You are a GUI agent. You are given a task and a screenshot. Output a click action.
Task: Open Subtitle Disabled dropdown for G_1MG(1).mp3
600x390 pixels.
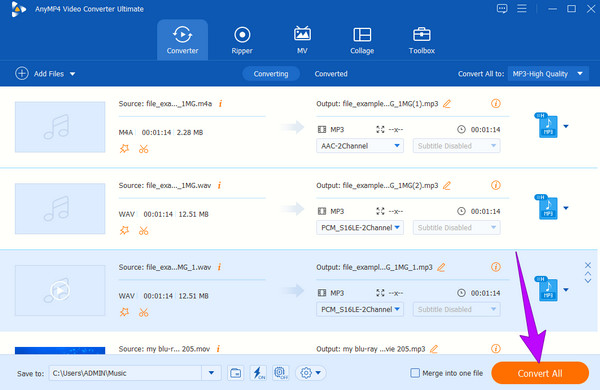[x=456, y=146]
